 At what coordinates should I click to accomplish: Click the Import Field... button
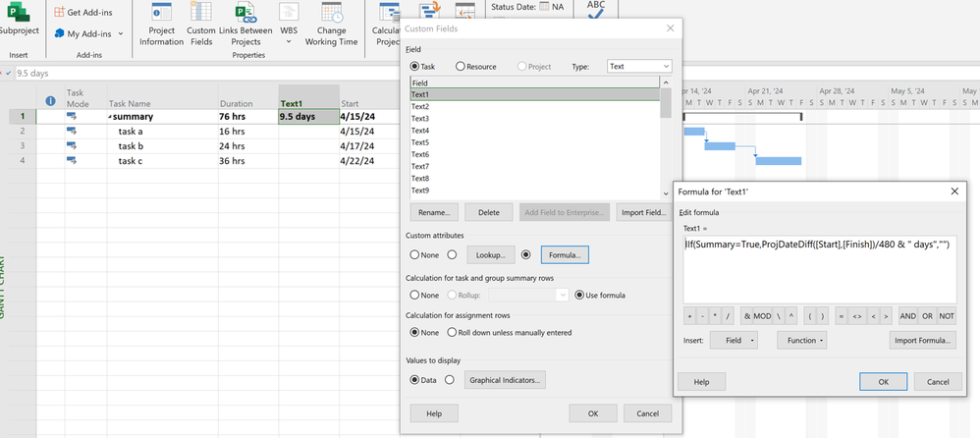point(644,212)
